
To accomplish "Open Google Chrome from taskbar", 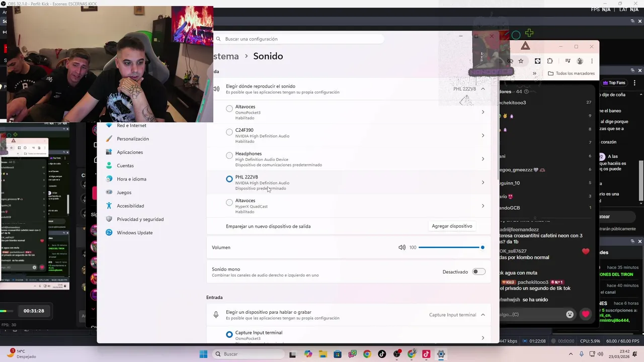I will (x=367, y=354).
